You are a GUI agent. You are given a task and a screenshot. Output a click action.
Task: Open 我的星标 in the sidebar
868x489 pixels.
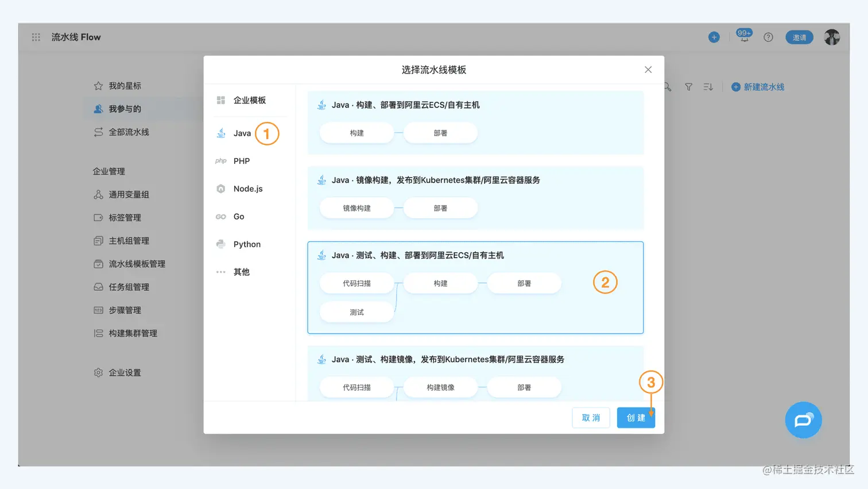click(125, 86)
